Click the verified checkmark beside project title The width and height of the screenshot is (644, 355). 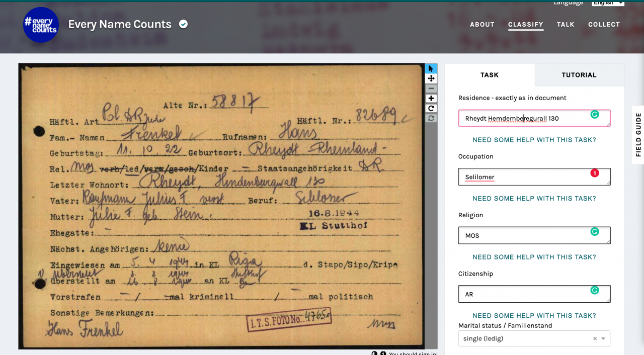(184, 24)
